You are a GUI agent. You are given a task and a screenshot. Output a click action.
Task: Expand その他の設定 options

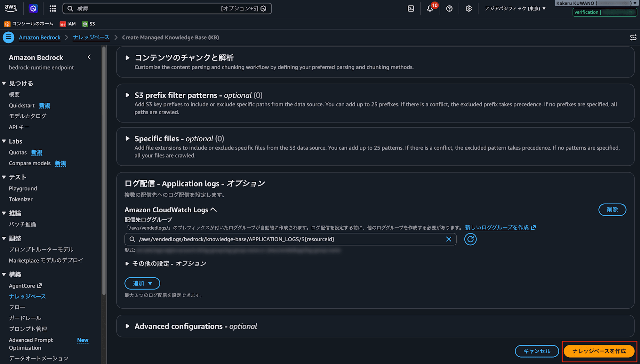pyautogui.click(x=127, y=264)
